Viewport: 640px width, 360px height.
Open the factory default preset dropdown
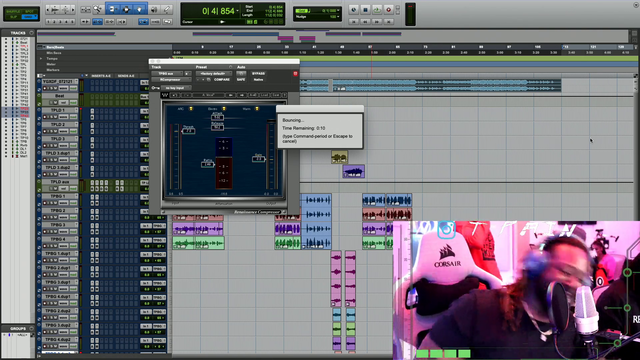(213, 73)
